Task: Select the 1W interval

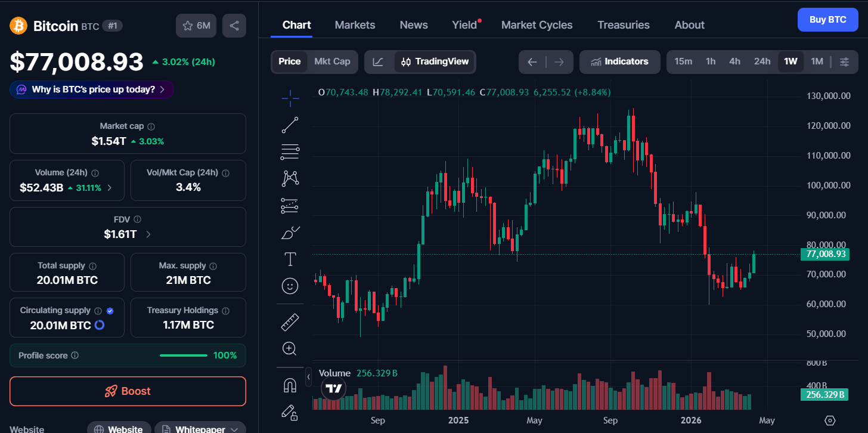Action: coord(790,61)
